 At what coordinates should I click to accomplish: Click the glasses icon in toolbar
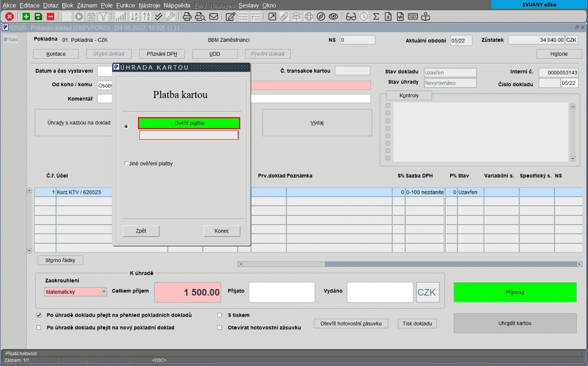[x=351, y=17]
